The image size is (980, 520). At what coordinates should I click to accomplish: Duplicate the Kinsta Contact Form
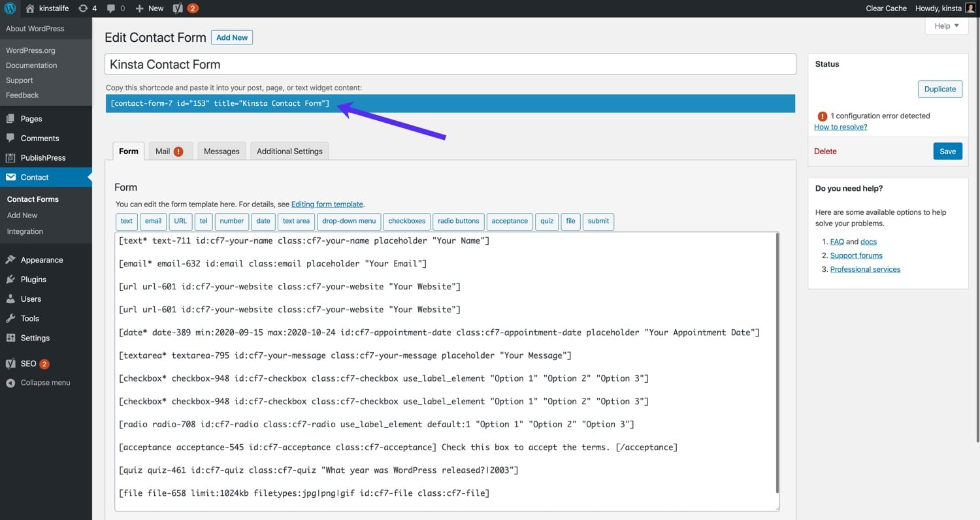pyautogui.click(x=939, y=89)
